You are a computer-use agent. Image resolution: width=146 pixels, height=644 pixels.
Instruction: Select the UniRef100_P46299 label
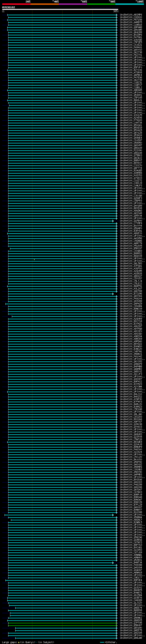(131, 485)
